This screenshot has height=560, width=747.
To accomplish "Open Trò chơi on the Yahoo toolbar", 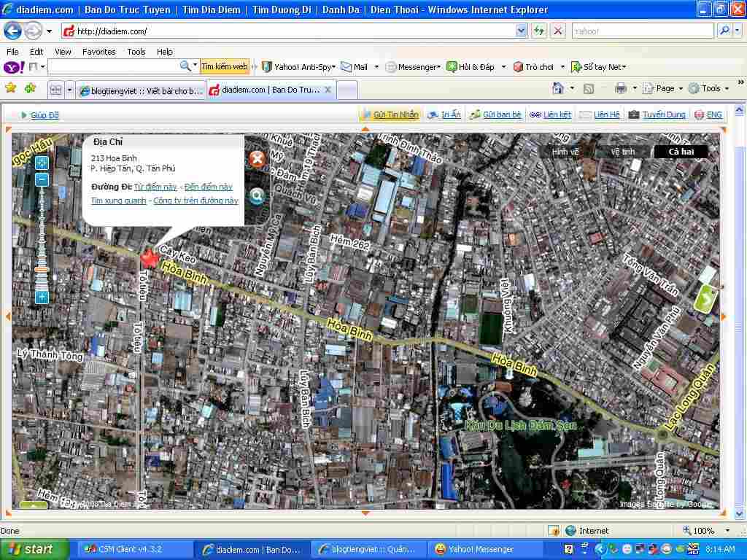I will pyautogui.click(x=533, y=67).
